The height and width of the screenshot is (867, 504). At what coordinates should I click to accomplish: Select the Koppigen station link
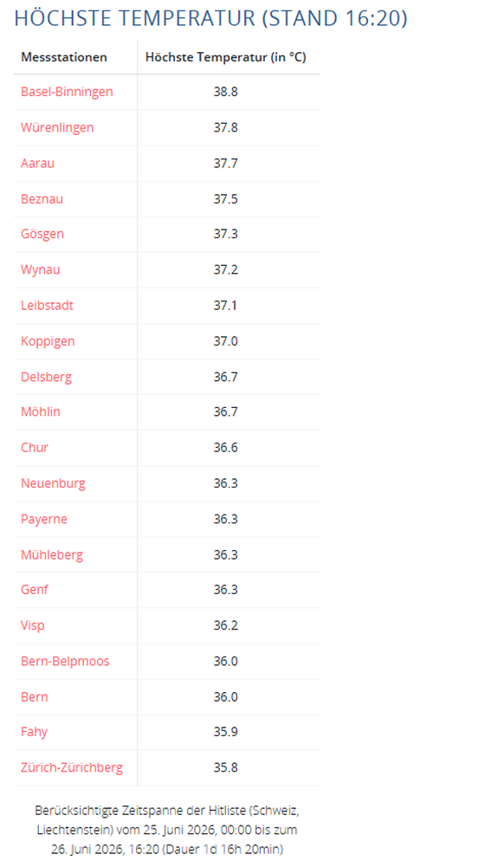coord(48,342)
